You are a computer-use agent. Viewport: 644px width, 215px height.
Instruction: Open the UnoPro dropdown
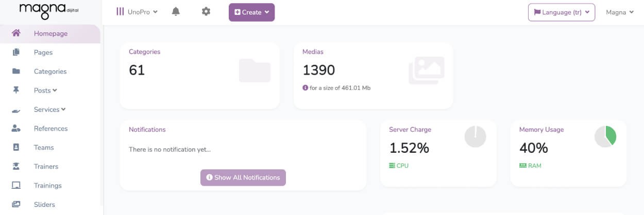coord(137,12)
